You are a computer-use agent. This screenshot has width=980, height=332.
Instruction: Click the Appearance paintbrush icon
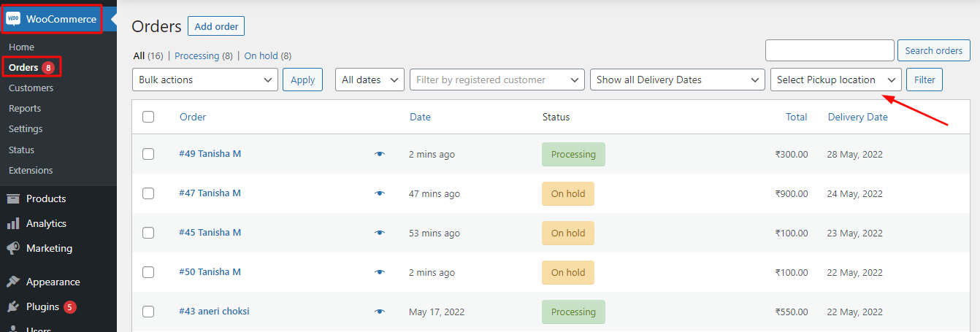click(13, 282)
